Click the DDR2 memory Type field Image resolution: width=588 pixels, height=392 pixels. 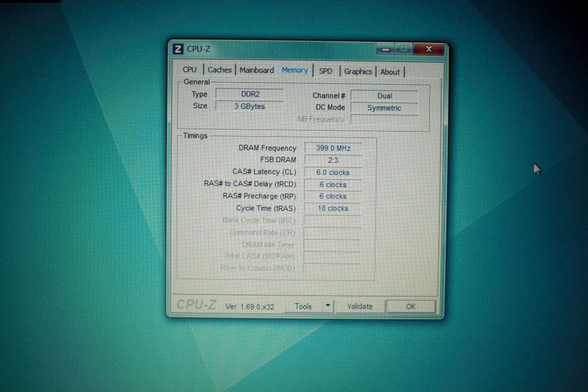[x=250, y=94]
